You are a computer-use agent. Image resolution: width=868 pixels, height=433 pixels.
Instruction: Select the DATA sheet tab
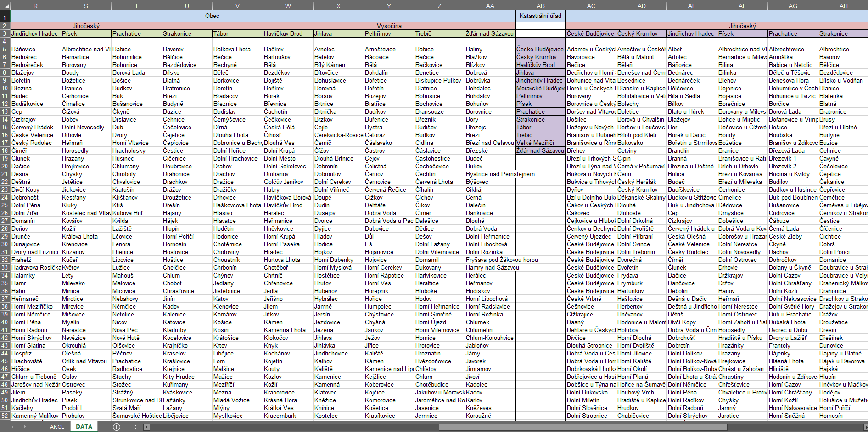click(84, 427)
